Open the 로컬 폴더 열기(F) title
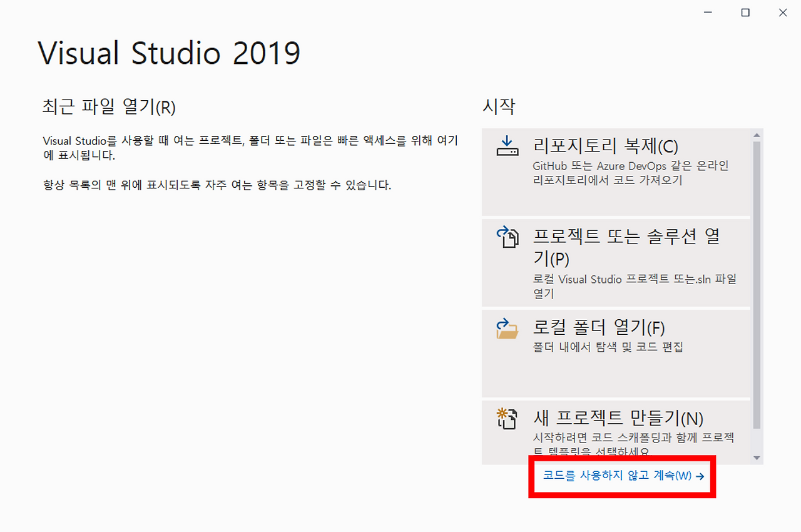 598,327
